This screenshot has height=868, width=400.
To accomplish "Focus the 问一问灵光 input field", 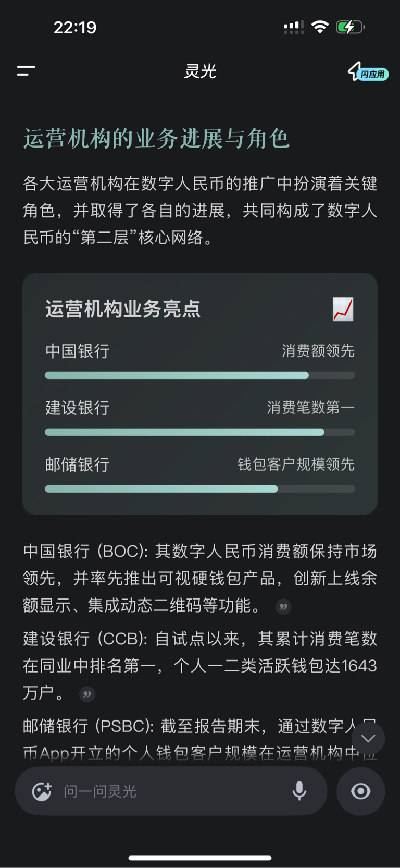I will pyautogui.click(x=171, y=791).
